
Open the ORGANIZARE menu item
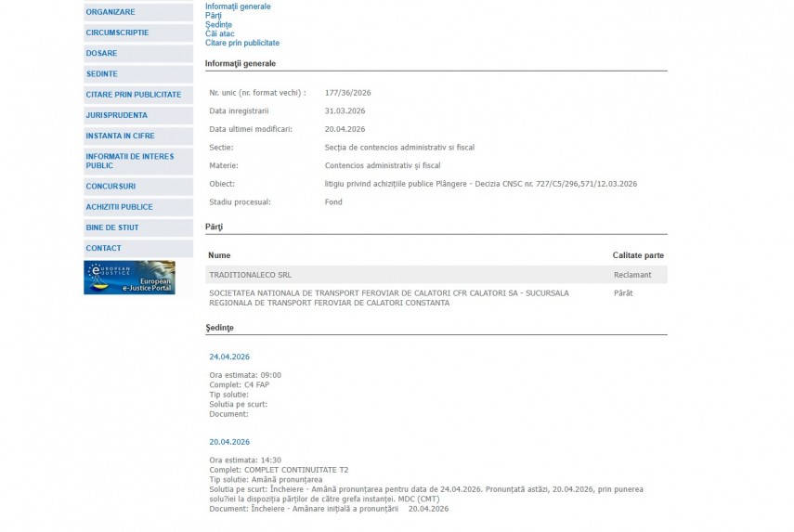point(111,12)
